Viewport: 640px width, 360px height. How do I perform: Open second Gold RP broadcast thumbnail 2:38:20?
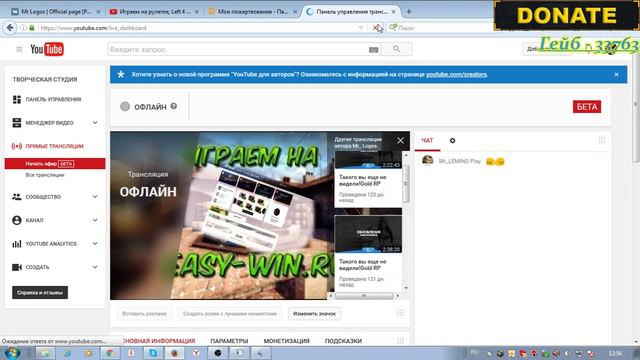[368, 234]
